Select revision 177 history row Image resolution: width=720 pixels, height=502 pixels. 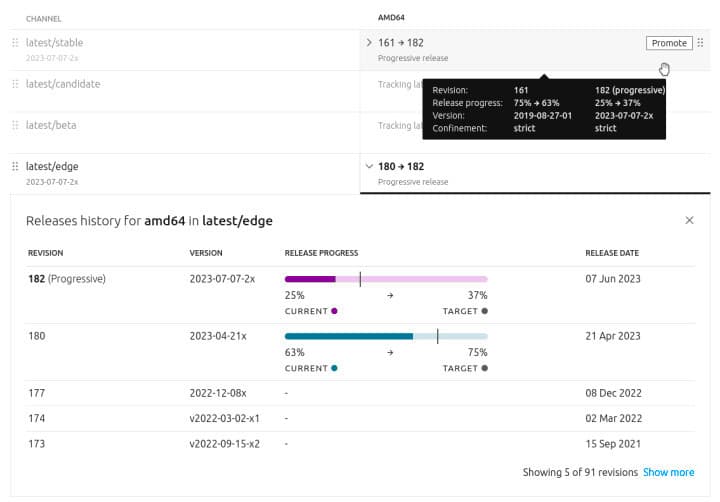360,394
